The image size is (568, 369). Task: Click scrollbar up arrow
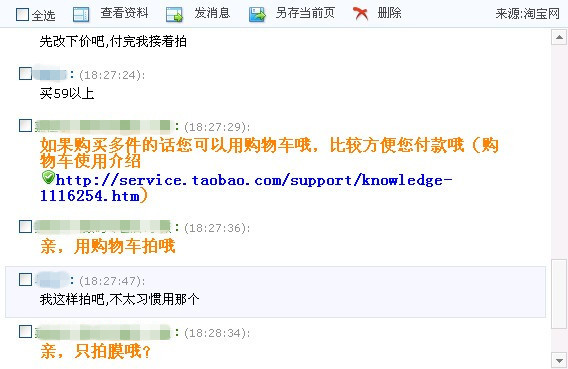559,37
